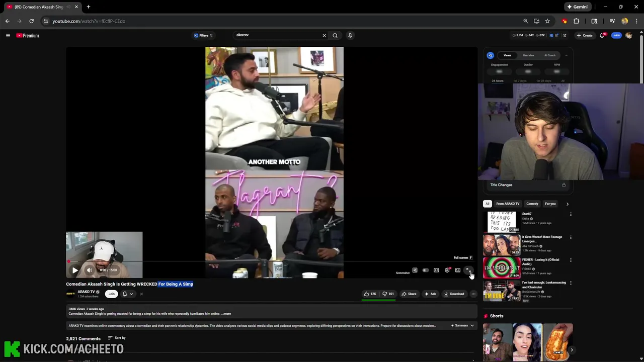644x362 pixels.
Task: Select the For you chip
Action: (550, 204)
